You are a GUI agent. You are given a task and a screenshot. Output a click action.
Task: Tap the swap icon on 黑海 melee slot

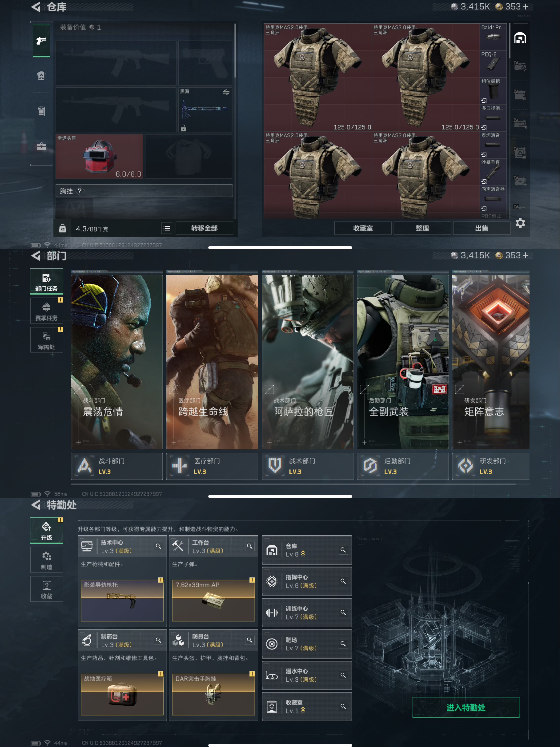[x=226, y=92]
